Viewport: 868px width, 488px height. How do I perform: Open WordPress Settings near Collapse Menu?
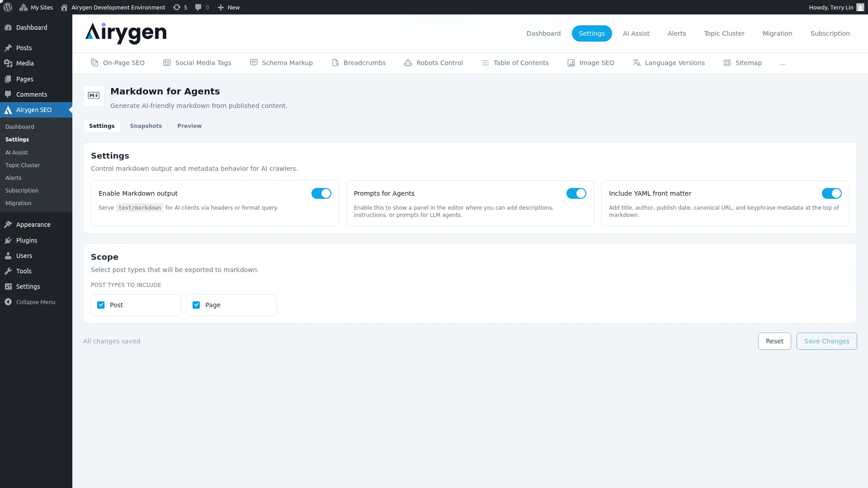[36, 286]
